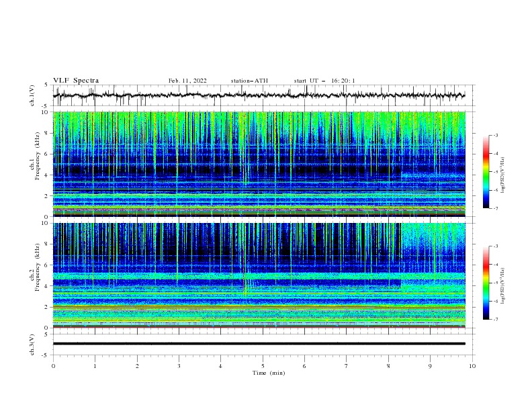Click the "-7" label on ch.1 color bar
The image size is (532, 411).
496,209
